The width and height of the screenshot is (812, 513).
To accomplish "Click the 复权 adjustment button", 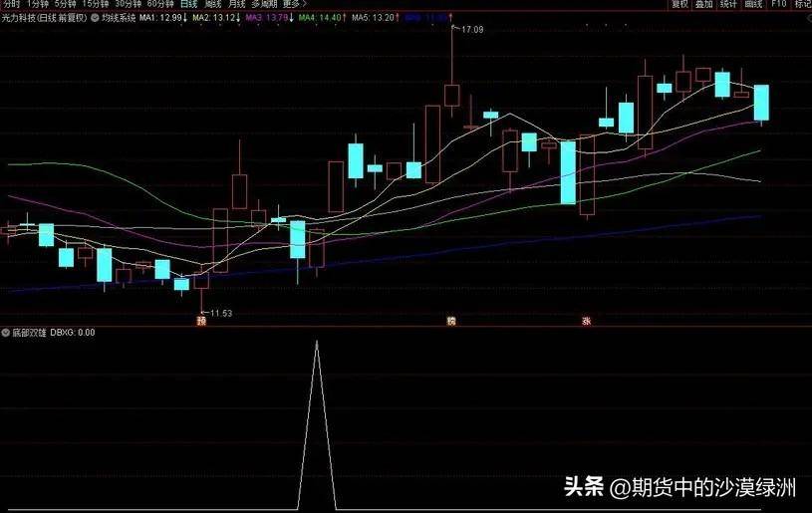I will click(x=679, y=4).
